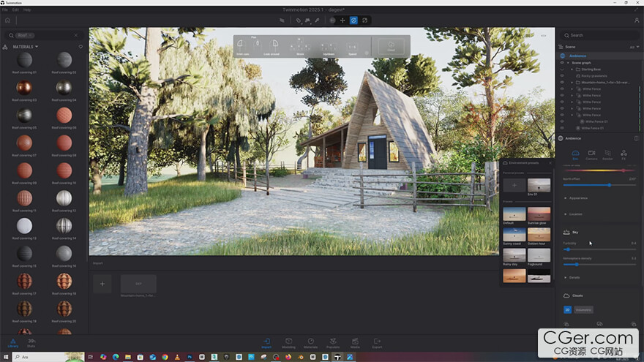Open Import dock tab
644x362 pixels.
coord(266,343)
